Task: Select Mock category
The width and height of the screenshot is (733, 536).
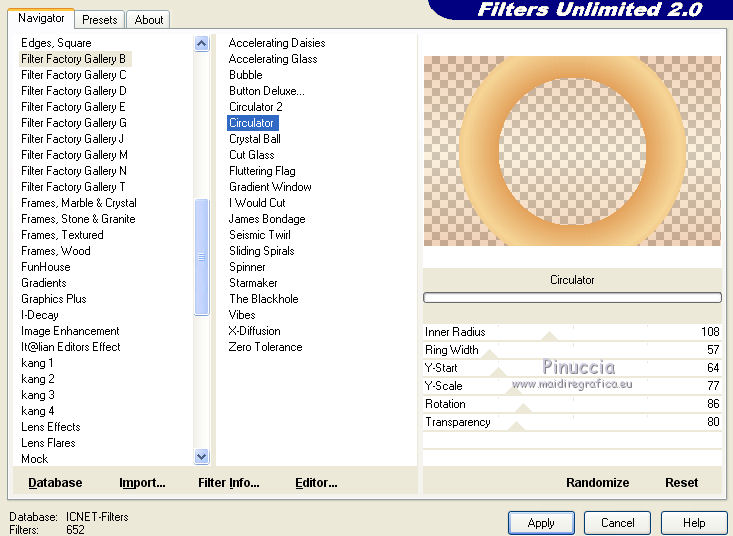Action: [35, 459]
